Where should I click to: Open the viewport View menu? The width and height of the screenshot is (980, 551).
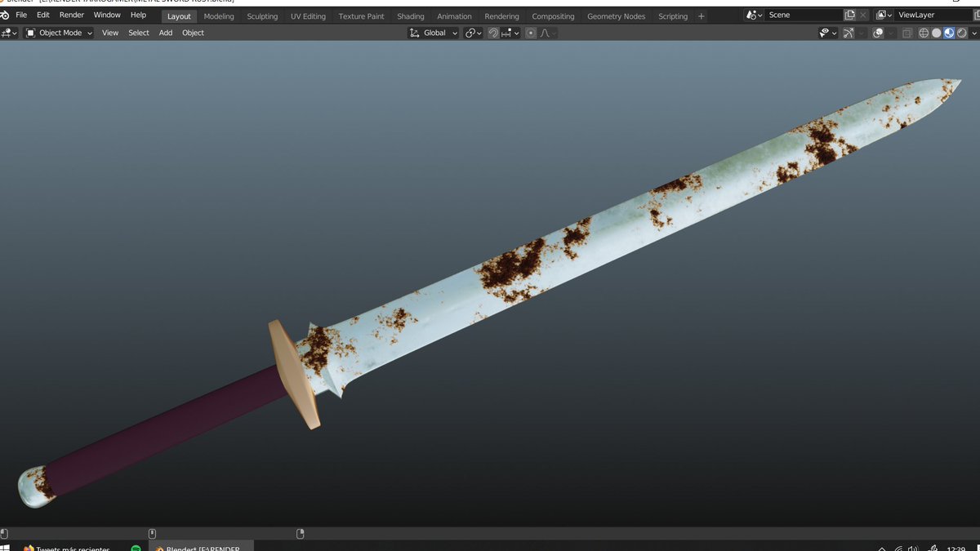pyautogui.click(x=110, y=33)
